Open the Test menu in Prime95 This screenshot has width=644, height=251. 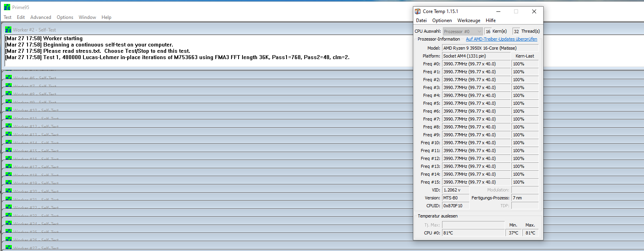pyautogui.click(x=7, y=17)
